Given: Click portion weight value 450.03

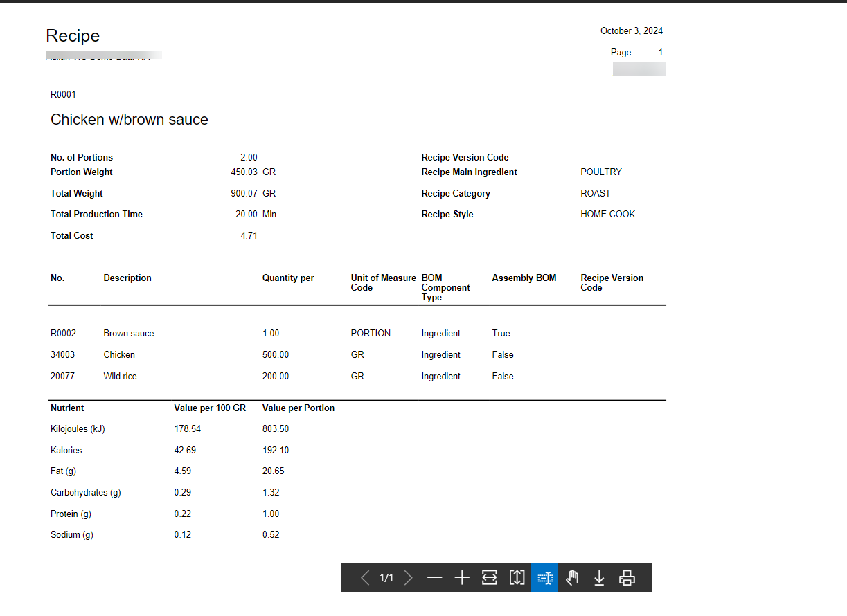Looking at the screenshot, I should 244,172.
